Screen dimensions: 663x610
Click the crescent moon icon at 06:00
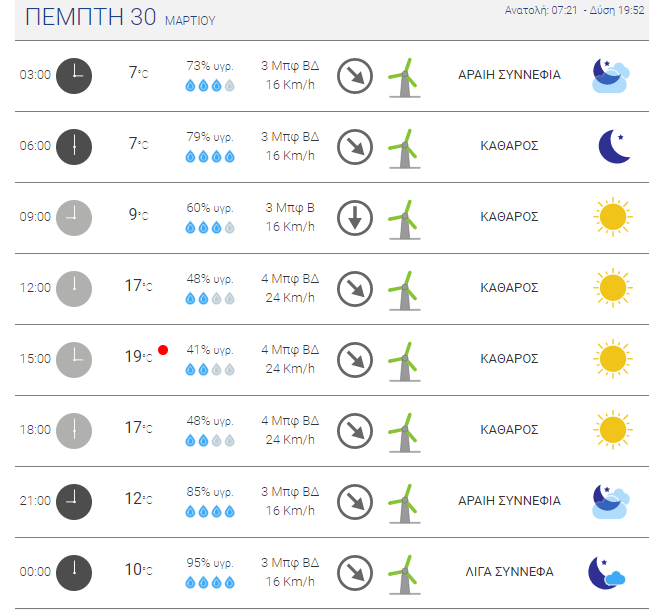click(614, 146)
